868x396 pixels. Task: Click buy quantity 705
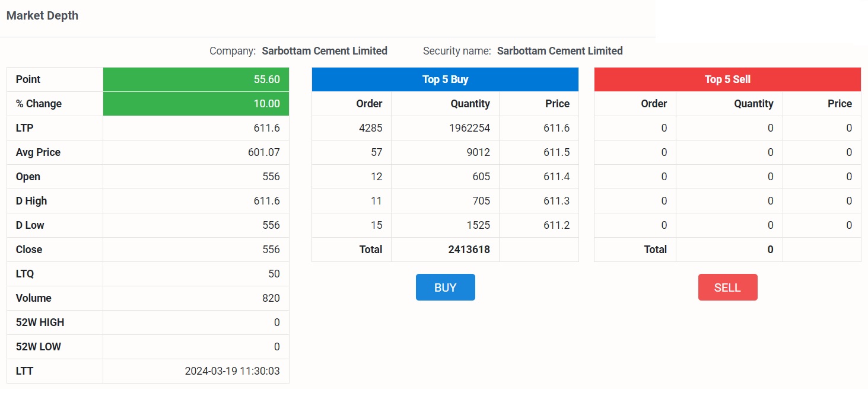pos(481,201)
